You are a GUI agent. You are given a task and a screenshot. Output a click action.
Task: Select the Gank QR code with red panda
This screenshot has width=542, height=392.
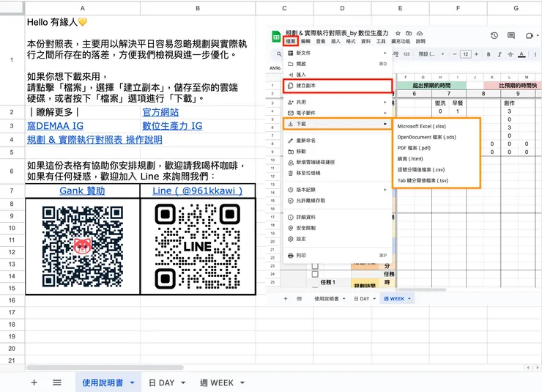coord(83,246)
